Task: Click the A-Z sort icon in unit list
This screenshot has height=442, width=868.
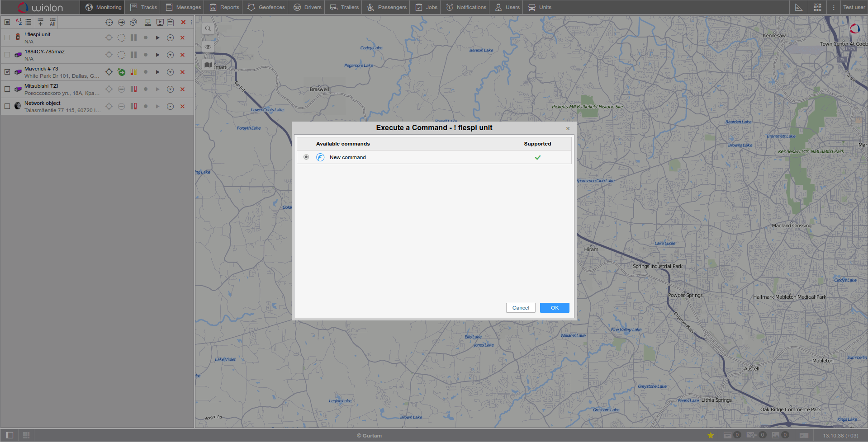Action: pos(19,22)
